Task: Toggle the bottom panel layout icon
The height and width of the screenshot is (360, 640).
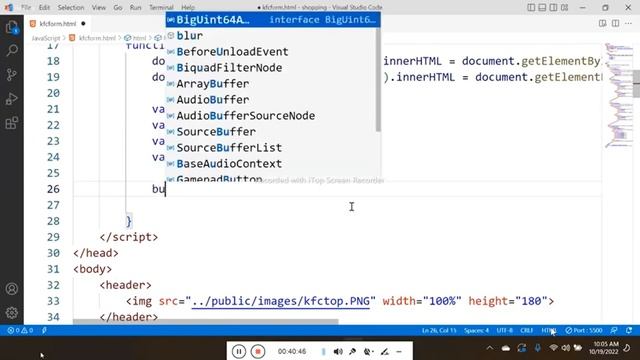Action: 542,7
